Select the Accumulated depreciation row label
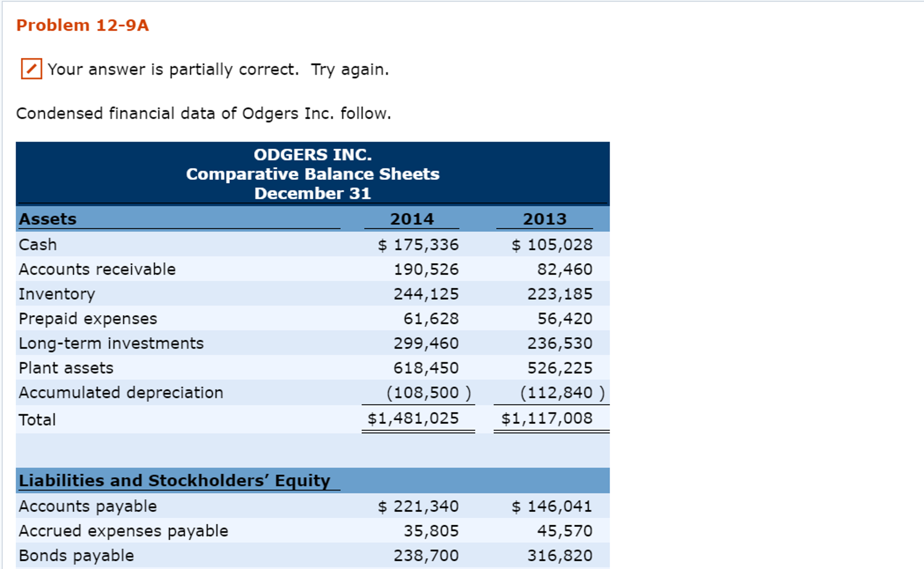Screen dimensions: 924x569 click(x=121, y=393)
